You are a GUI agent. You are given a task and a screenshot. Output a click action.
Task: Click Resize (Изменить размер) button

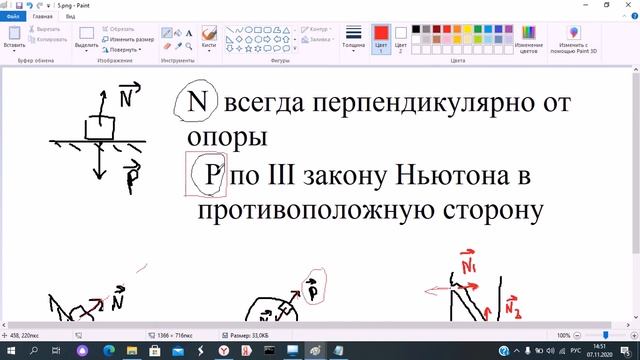click(128, 40)
